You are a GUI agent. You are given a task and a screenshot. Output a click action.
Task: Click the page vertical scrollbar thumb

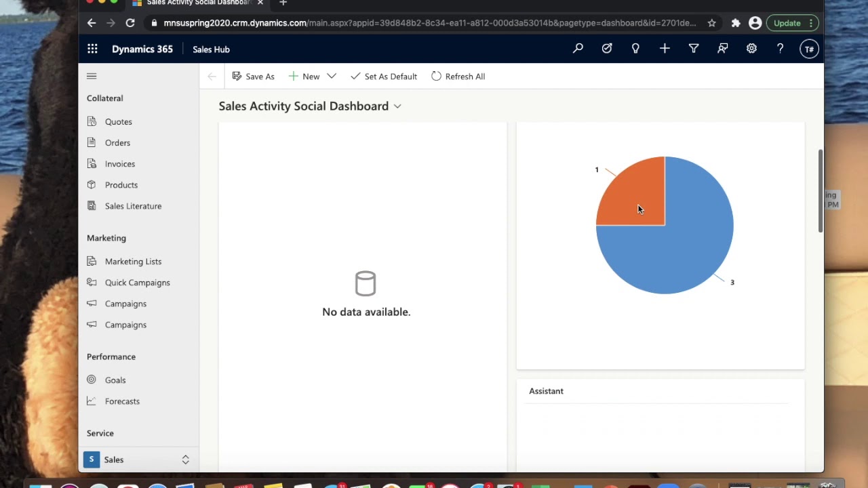point(820,191)
